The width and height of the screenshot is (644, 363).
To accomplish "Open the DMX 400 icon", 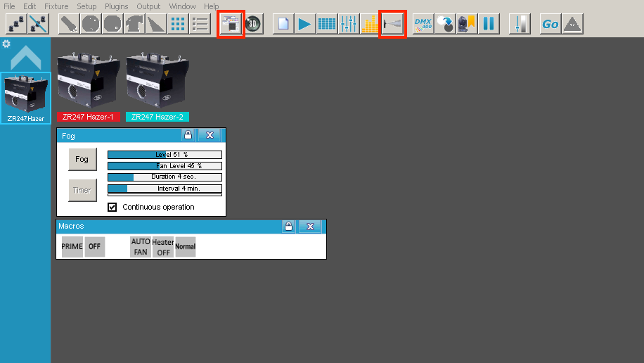I will 423,24.
